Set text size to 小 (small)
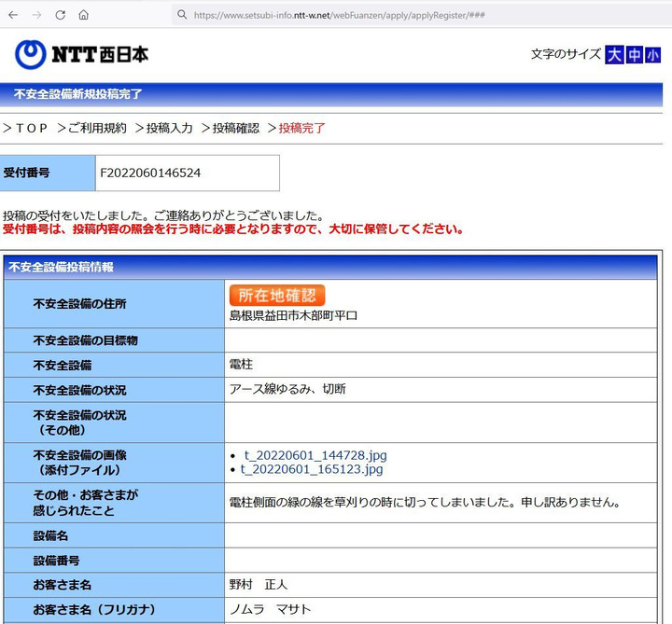The width and height of the screenshot is (672, 624). tap(652, 55)
